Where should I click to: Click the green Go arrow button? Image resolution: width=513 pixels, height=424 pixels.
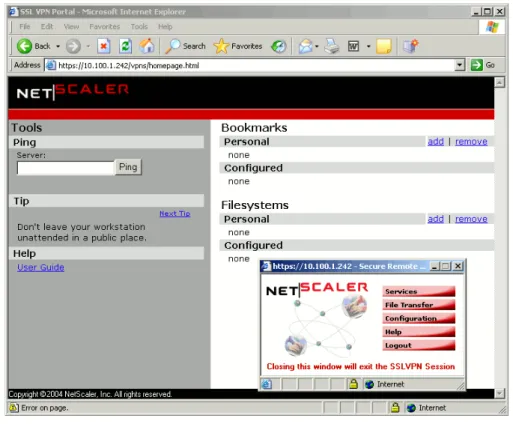tap(477, 65)
